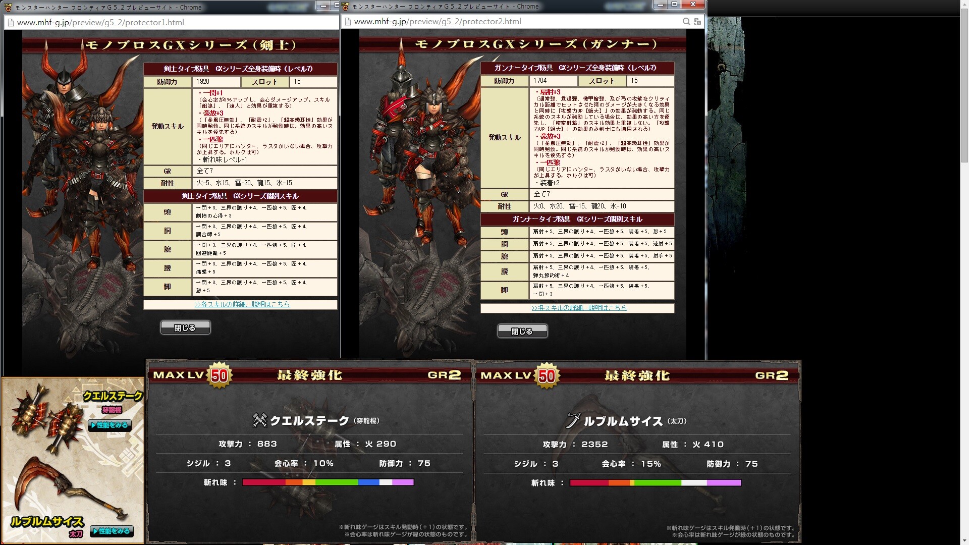Click the 脚 row label in the ガンナー table
This screenshot has width=980, height=545.
click(x=504, y=290)
